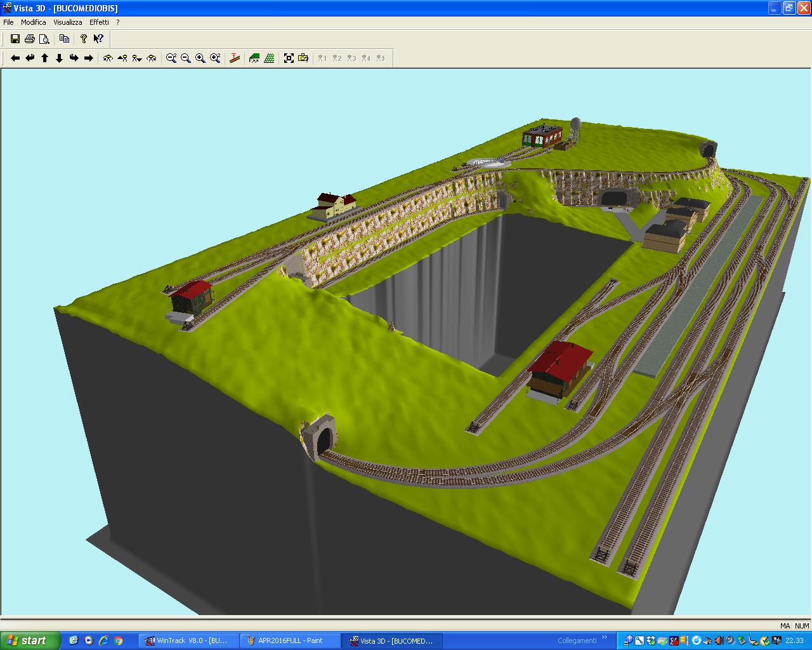The image size is (812, 650).
Task: Click the right arrow move-view icon
Action: coord(88,58)
